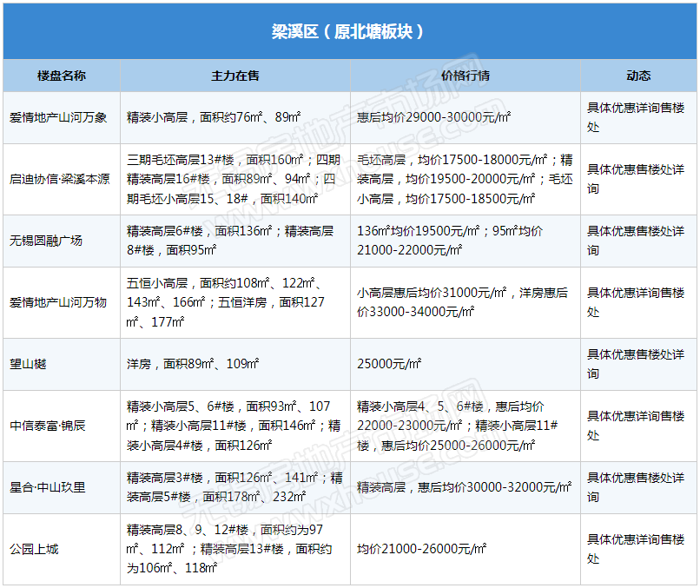This screenshot has width=700, height=588.
Task: Open the 爱情地产山河万象 property name
Action: point(58,117)
